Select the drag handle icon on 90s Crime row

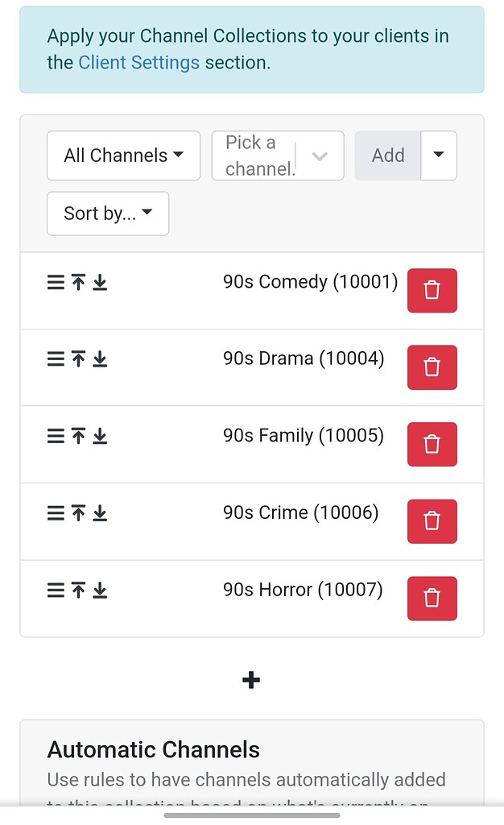coord(54,512)
